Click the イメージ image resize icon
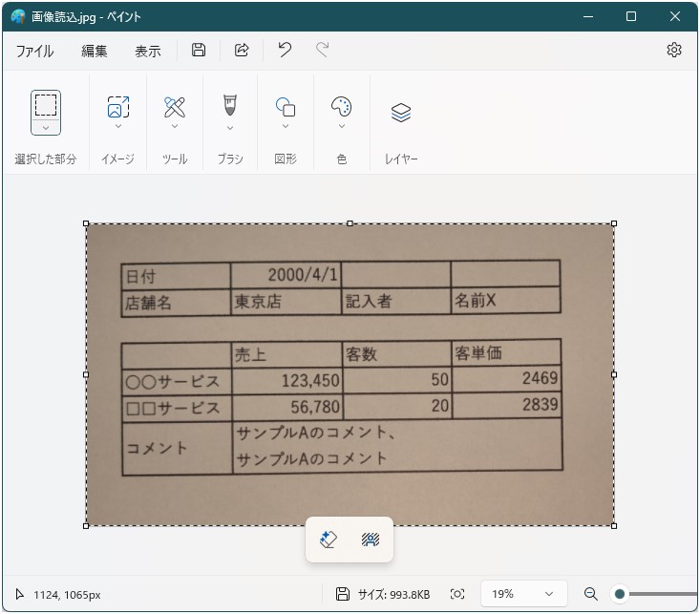 click(118, 107)
